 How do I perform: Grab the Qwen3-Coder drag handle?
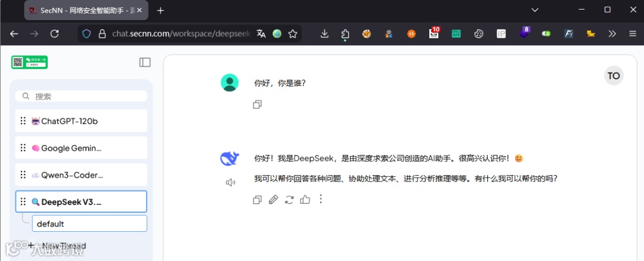23,175
